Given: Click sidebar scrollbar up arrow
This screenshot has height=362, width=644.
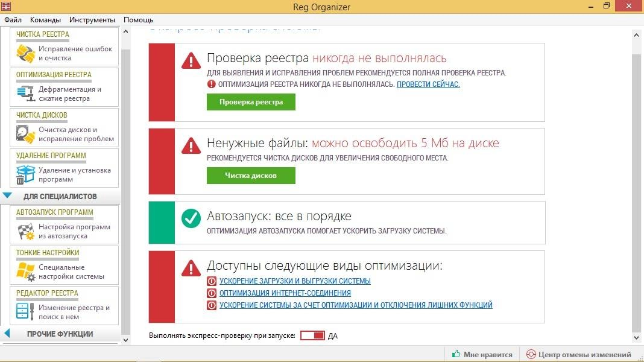Looking at the screenshot, I should click(125, 31).
